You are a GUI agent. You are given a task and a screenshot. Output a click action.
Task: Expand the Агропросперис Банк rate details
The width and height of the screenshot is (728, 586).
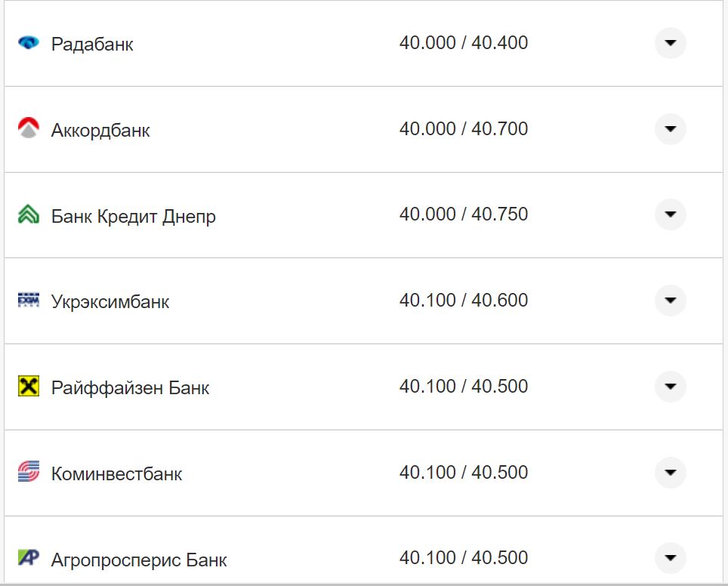pyautogui.click(x=670, y=558)
